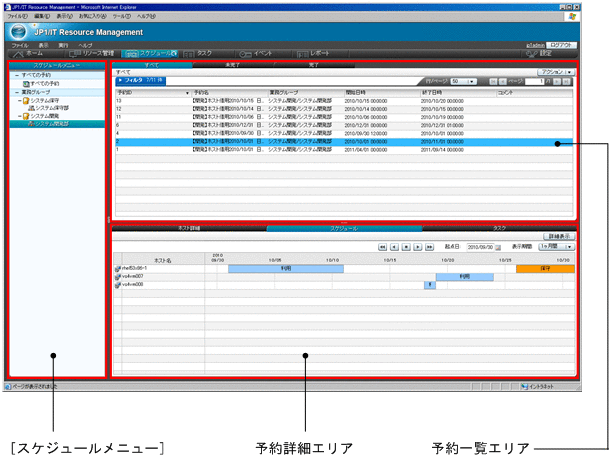This screenshot has width=612, height=460.
Task: Open the application 実行 menu under logo
Action: click(x=63, y=45)
